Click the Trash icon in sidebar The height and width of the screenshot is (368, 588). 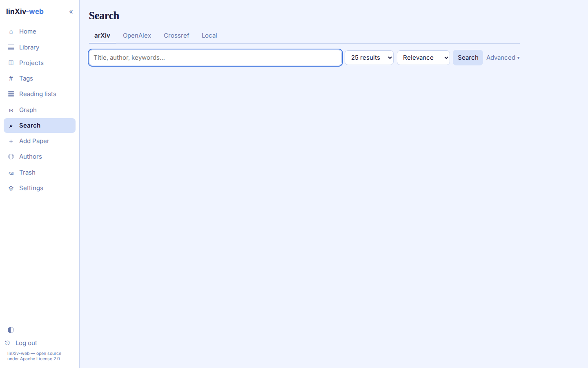pos(11,173)
